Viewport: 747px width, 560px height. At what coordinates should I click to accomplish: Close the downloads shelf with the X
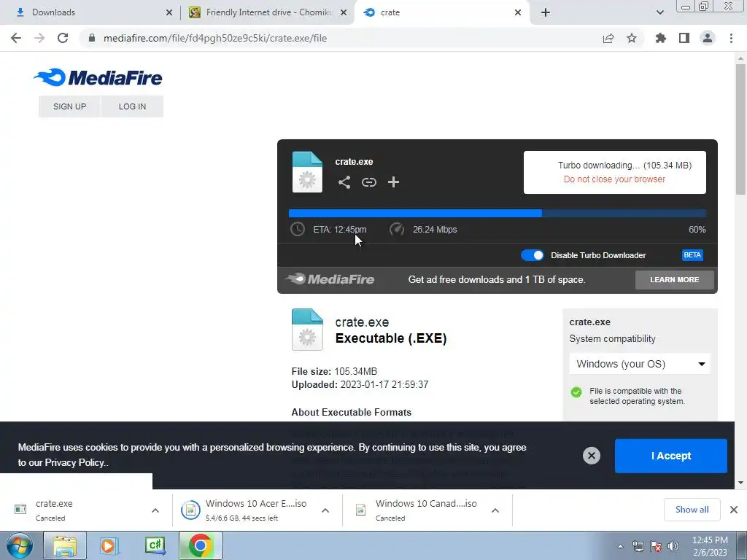(734, 510)
